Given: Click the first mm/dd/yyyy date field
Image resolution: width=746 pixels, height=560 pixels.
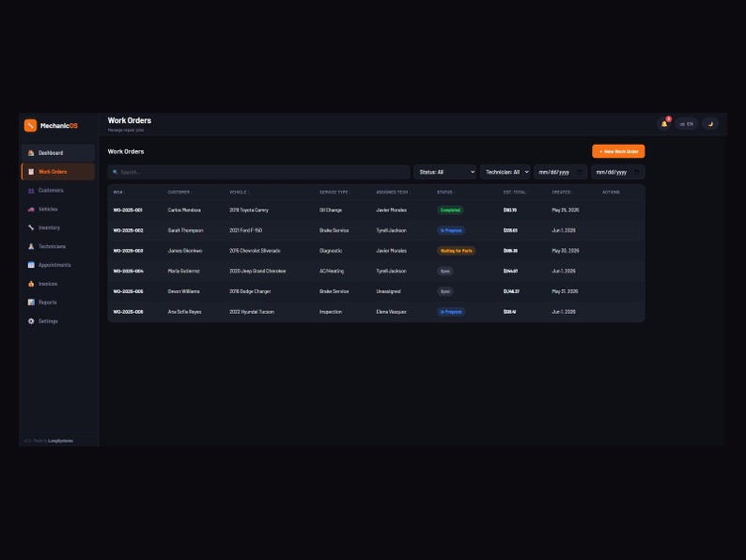Looking at the screenshot, I should click(561, 172).
